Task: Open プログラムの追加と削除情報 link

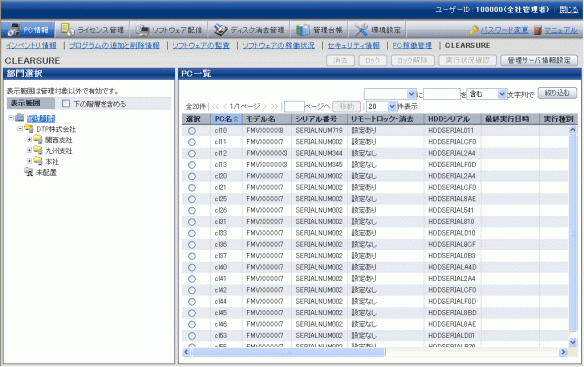Action: [x=114, y=45]
